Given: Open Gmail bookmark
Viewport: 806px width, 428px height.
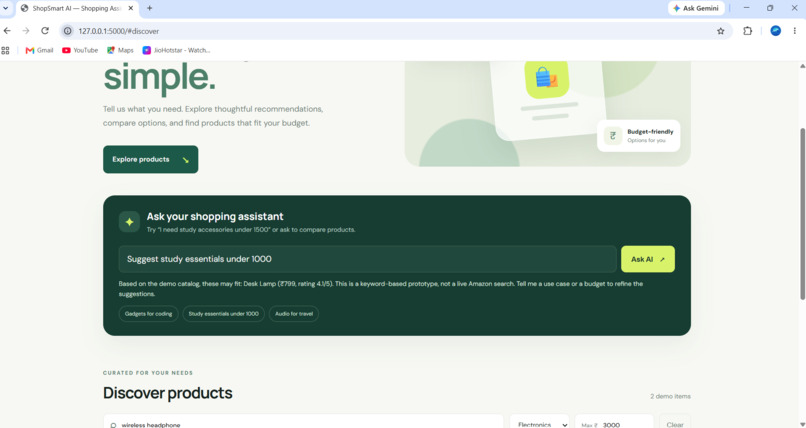Looking at the screenshot, I should [x=40, y=50].
